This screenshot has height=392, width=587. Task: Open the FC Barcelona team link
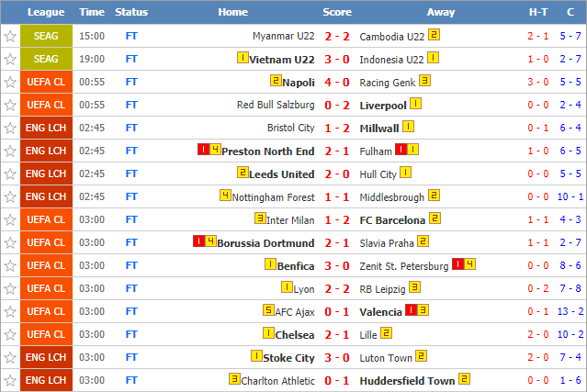(x=392, y=220)
